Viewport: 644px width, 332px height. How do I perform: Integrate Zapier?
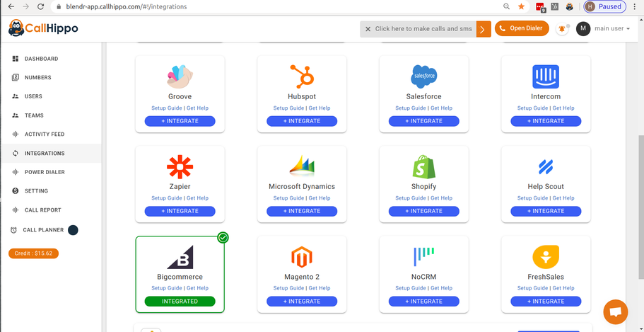pos(180,211)
